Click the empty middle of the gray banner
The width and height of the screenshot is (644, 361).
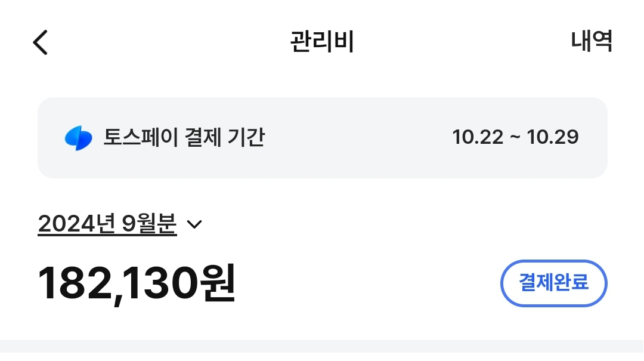[x=358, y=138]
